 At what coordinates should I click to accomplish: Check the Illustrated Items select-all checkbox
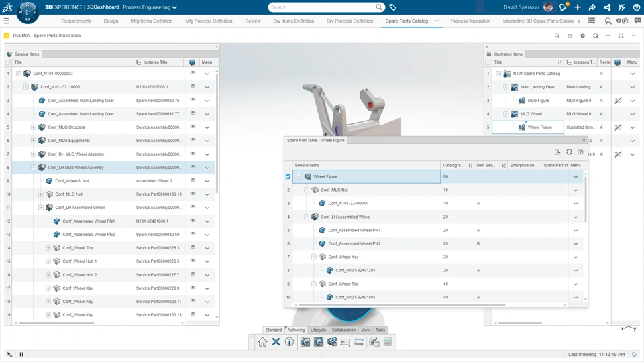[488, 62]
